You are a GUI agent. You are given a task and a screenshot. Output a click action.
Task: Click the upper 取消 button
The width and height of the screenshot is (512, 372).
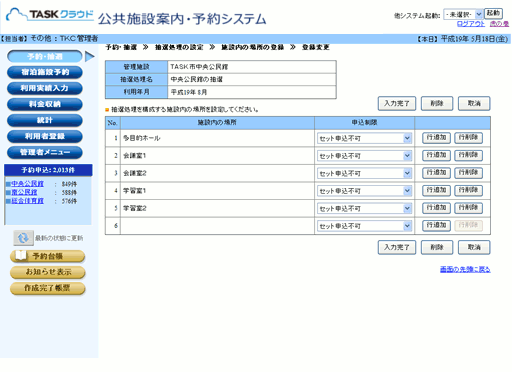474,103
